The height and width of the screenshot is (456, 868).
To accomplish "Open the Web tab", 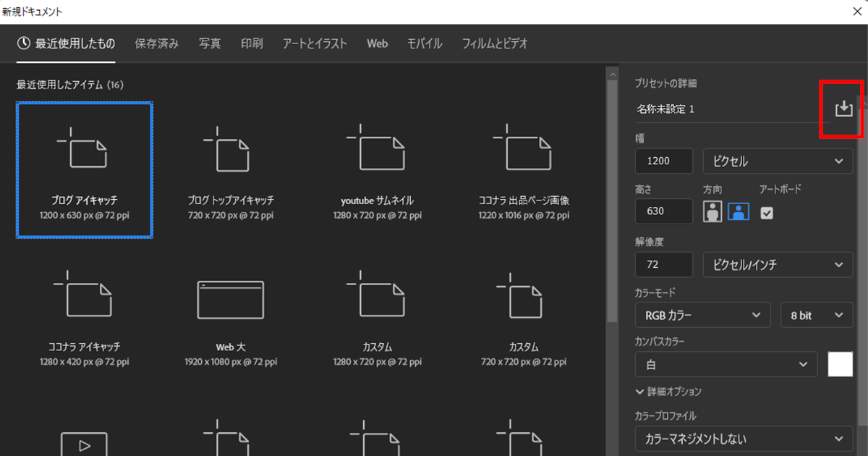I will (x=377, y=43).
